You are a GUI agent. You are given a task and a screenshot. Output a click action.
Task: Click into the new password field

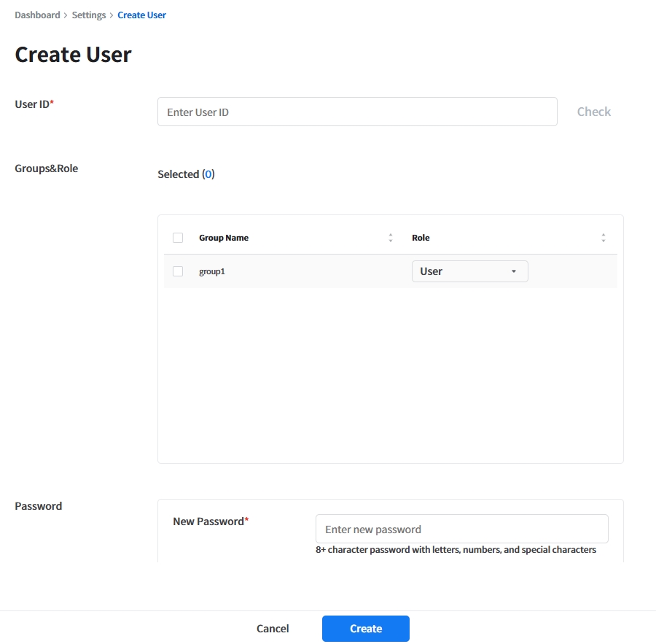461,529
